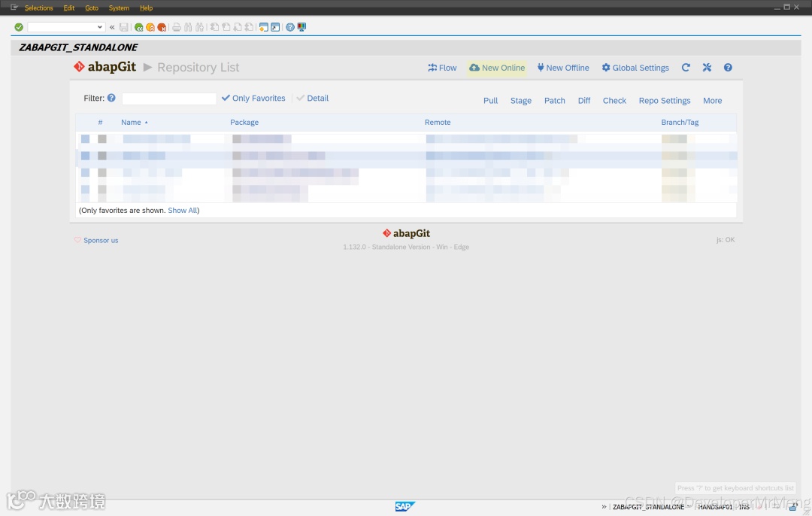This screenshot has height=516, width=812.
Task: Click the Filter help question icon
Action: coord(111,98)
